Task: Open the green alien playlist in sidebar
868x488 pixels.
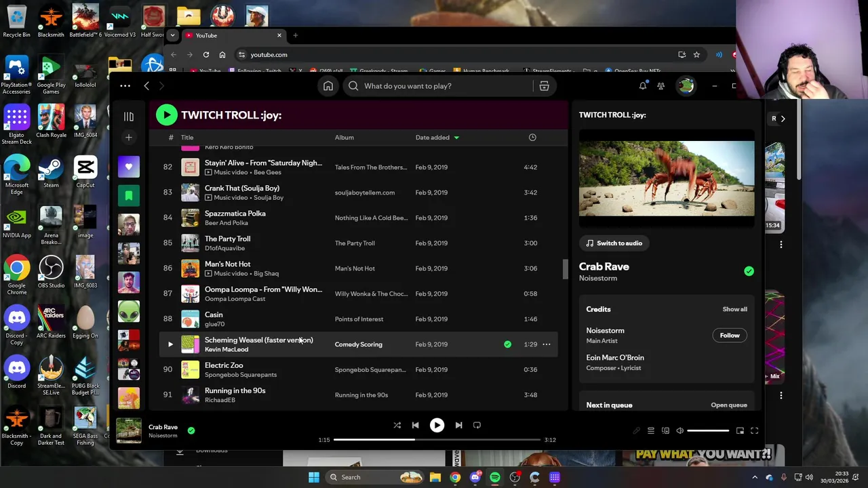Action: [x=129, y=312]
